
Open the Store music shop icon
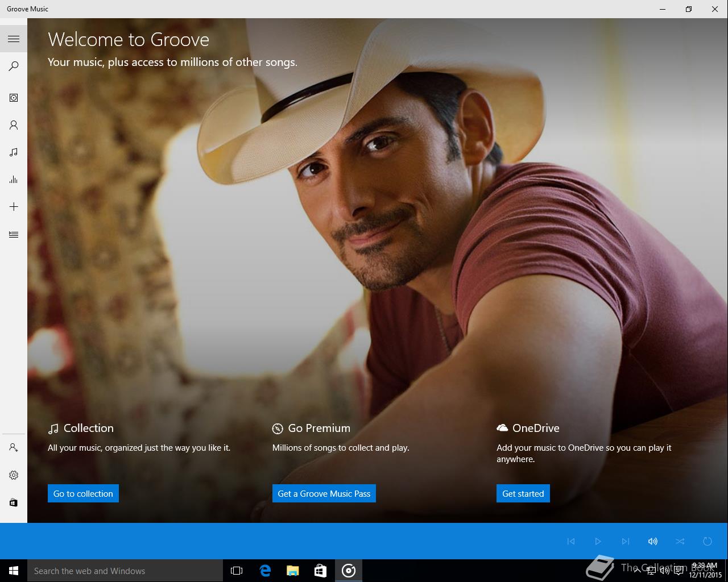(x=14, y=502)
